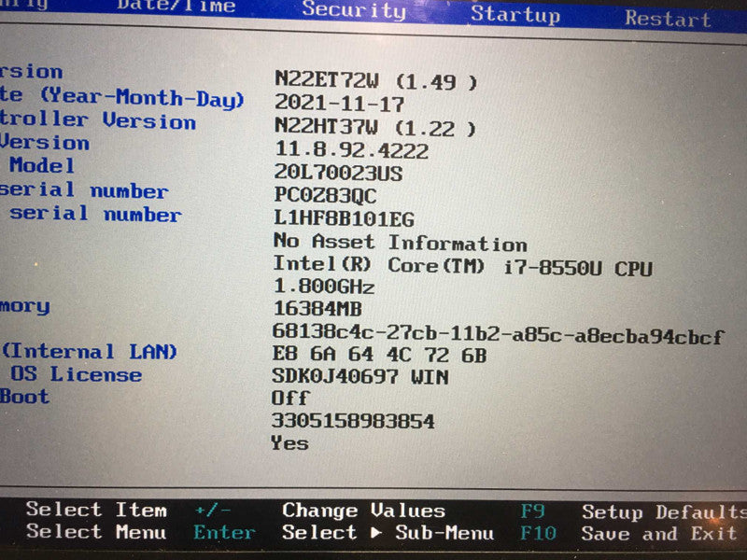Image resolution: width=747 pixels, height=560 pixels.
Task: Click the Model label
Action: pyautogui.click(x=42, y=166)
